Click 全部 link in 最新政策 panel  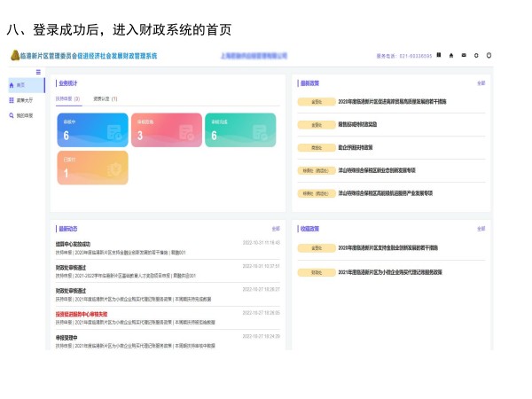coord(481,83)
